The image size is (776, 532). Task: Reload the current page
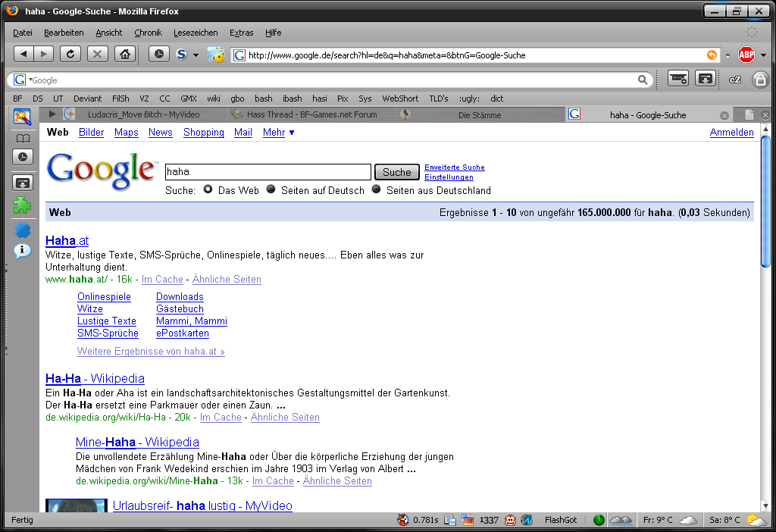coord(70,54)
